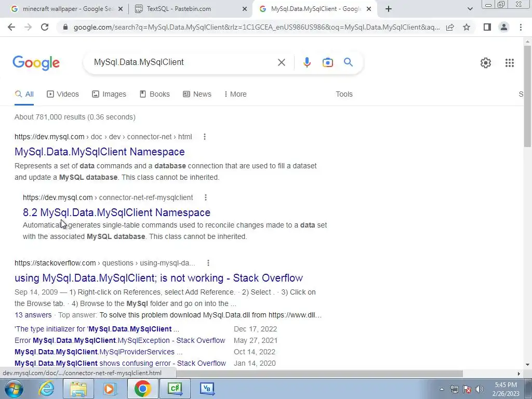The height and width of the screenshot is (399, 532).
Task: Click horizontal scrollbar right arrow
Action: pos(518,374)
